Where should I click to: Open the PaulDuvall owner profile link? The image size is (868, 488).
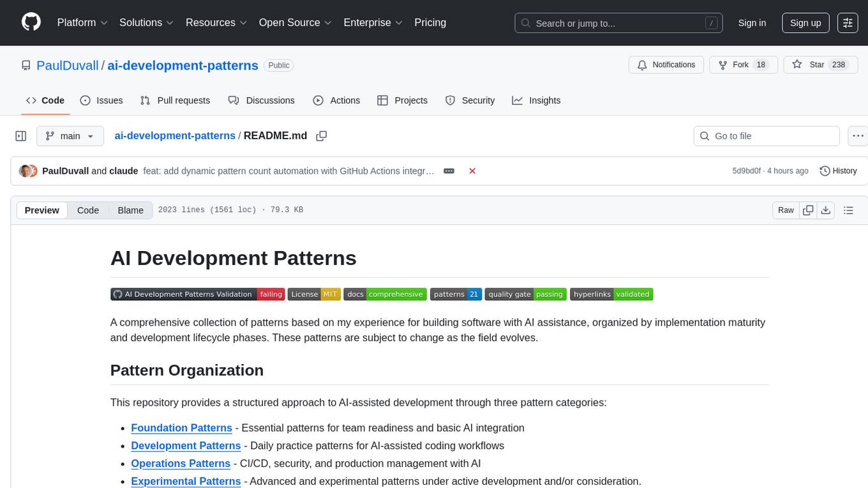click(67, 65)
